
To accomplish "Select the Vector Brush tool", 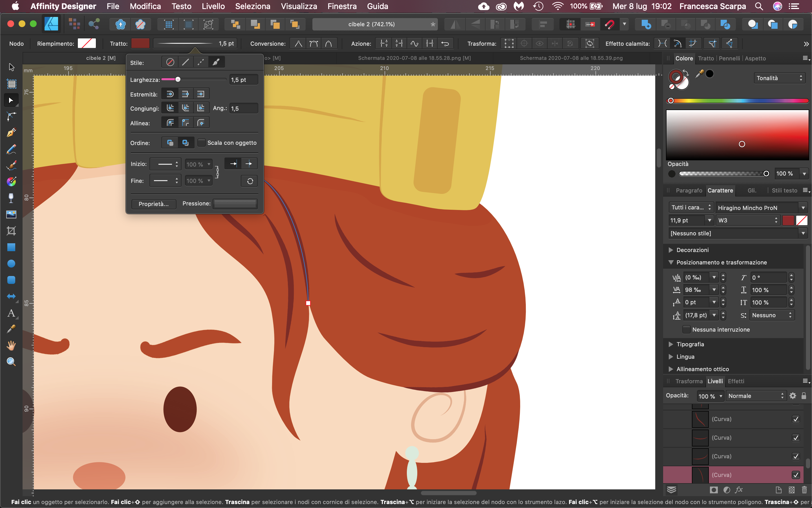I will (x=11, y=165).
